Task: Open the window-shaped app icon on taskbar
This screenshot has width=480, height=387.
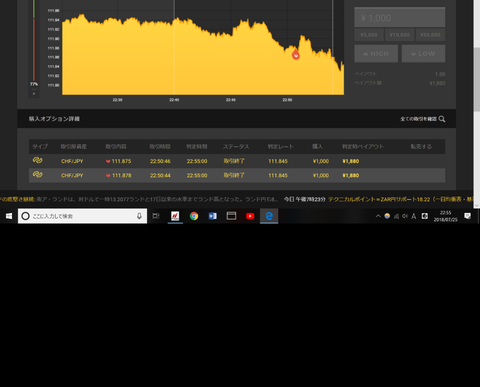Action: (x=231, y=216)
